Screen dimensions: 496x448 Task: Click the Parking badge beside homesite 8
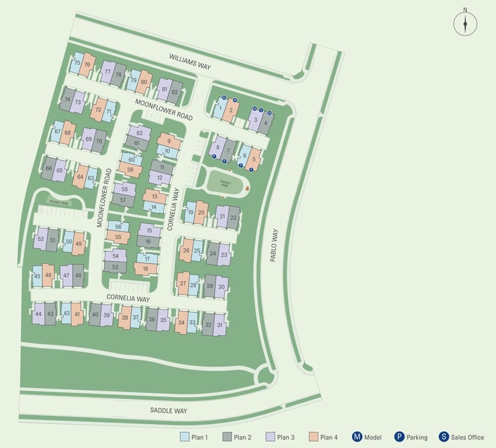click(214, 156)
